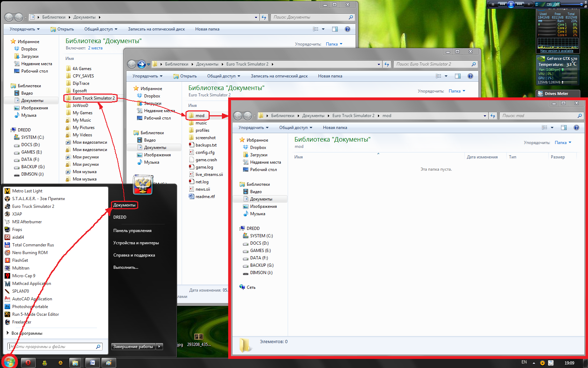Open Общий доступ dropdown in mod window
The width and height of the screenshot is (588, 368).
pyautogui.click(x=295, y=128)
